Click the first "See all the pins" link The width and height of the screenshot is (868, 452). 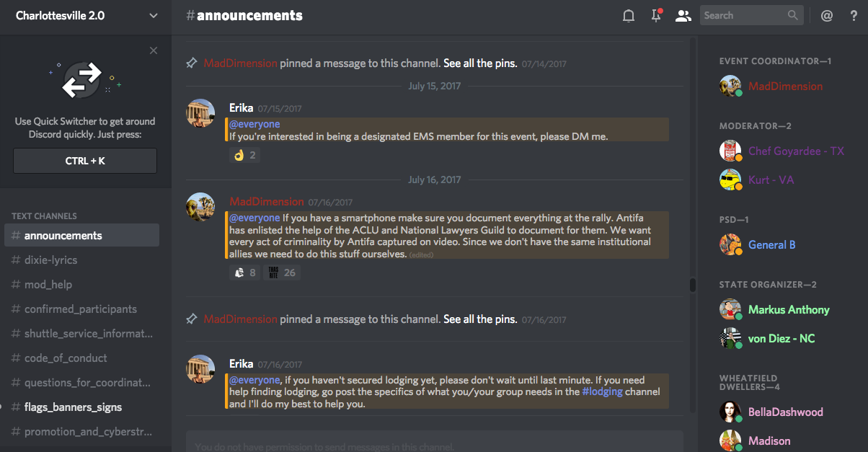coord(480,63)
